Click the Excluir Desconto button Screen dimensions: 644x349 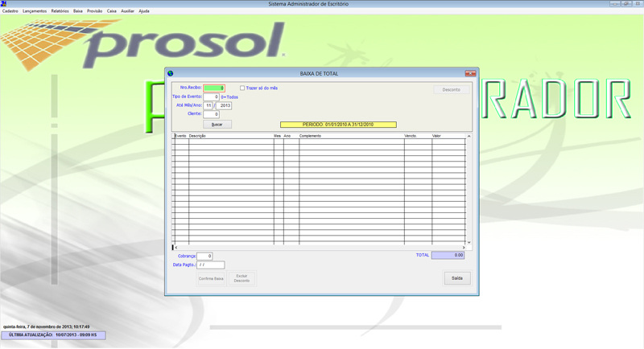pos(242,278)
